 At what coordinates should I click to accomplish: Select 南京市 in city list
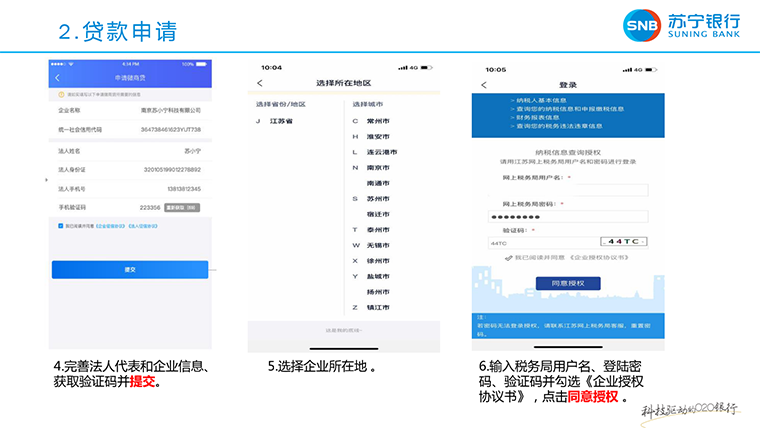pos(378,168)
